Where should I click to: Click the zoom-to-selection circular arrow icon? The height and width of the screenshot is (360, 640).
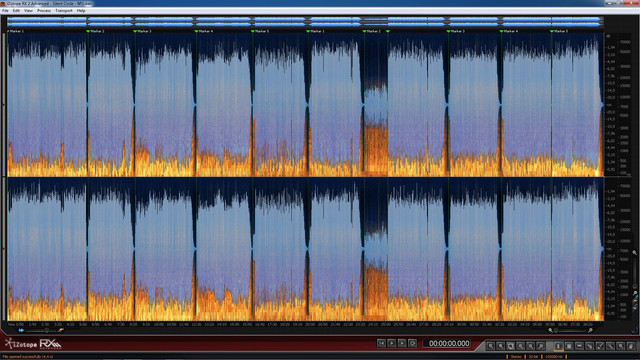coord(511,346)
